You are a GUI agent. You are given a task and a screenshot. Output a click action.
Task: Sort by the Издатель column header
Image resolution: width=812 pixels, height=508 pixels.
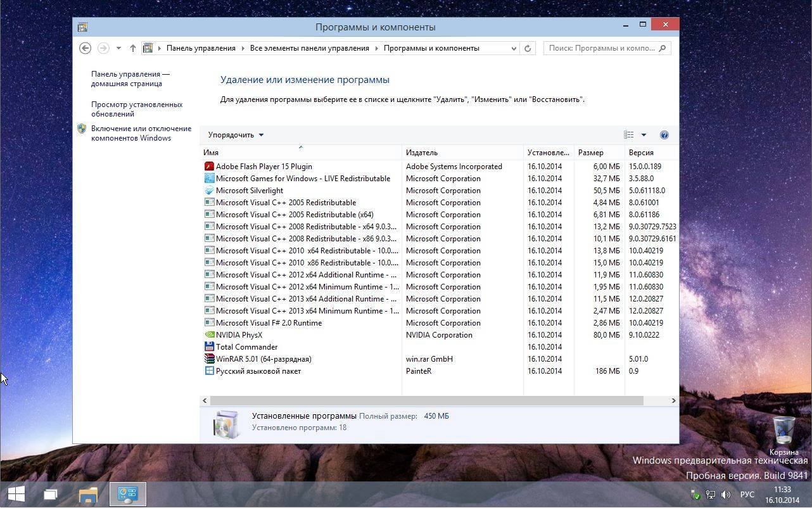tap(463, 153)
